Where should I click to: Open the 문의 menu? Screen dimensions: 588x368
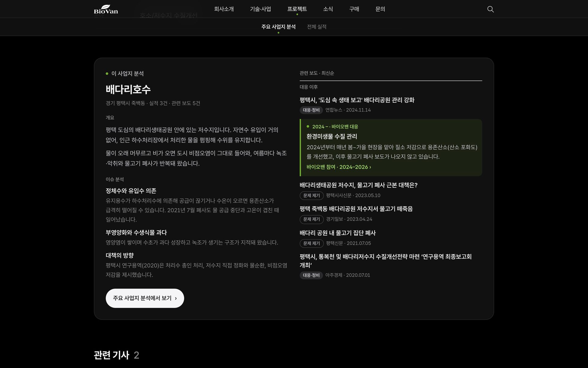click(380, 9)
